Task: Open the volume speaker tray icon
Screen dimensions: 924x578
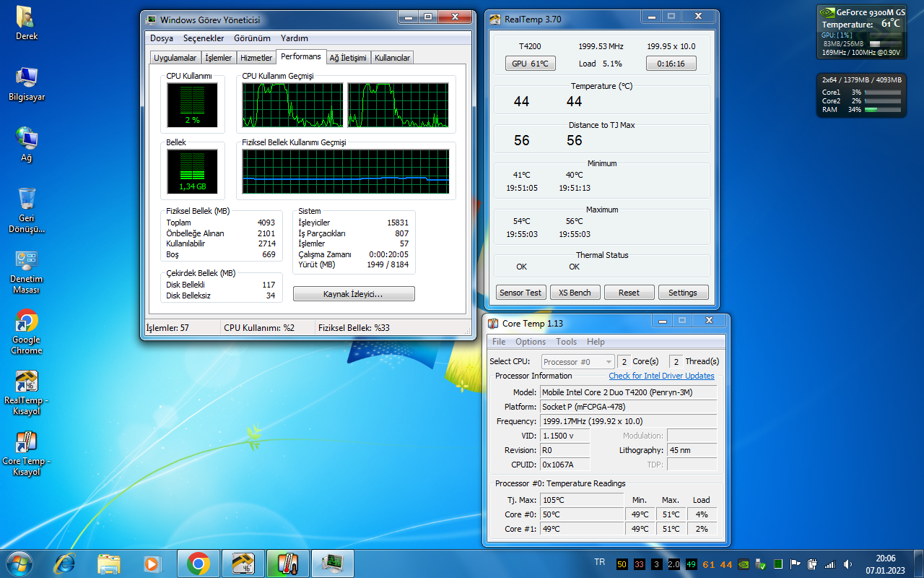Action: coord(847,564)
